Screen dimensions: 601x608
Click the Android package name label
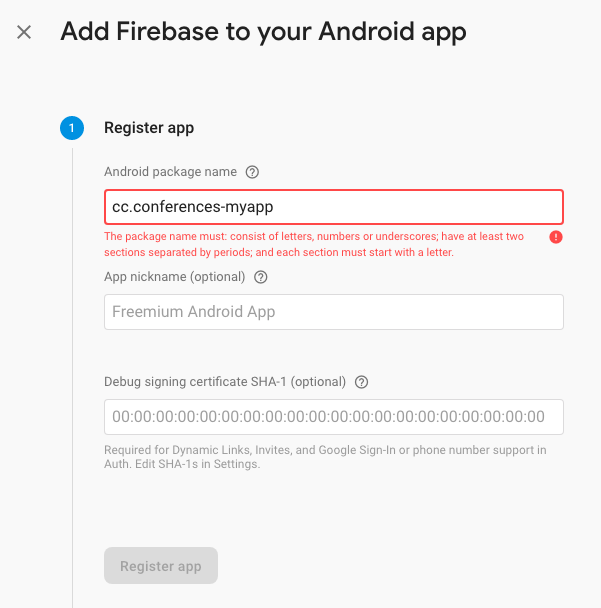point(170,172)
